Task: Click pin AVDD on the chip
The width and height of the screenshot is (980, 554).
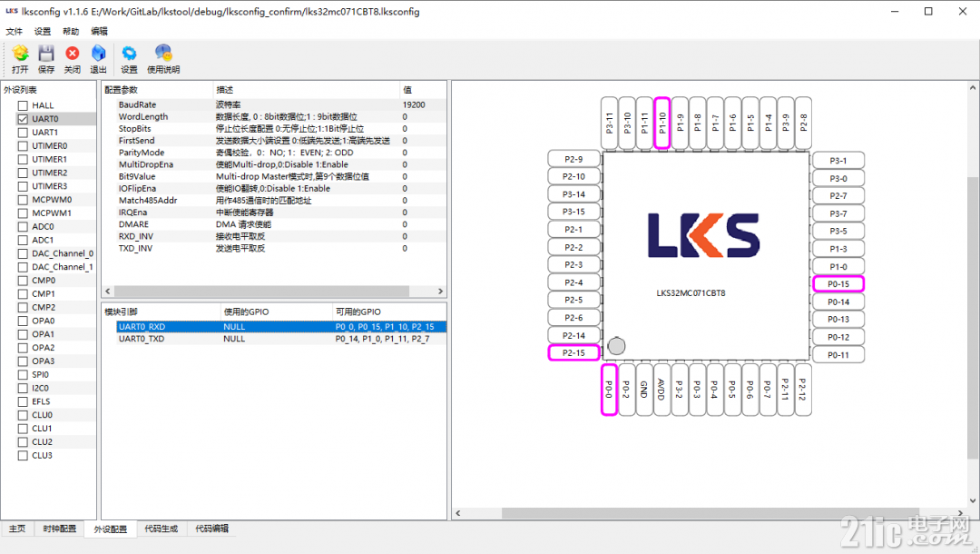Action: [x=661, y=391]
